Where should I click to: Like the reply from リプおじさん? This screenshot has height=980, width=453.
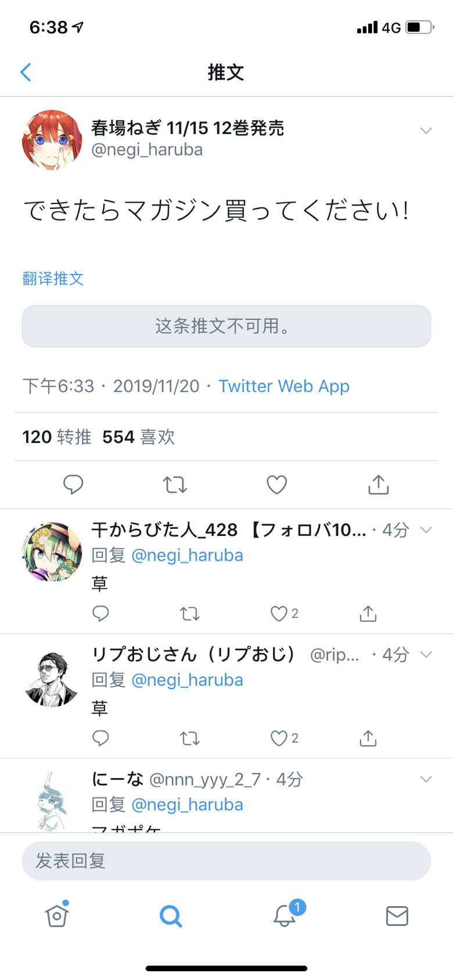(x=279, y=738)
